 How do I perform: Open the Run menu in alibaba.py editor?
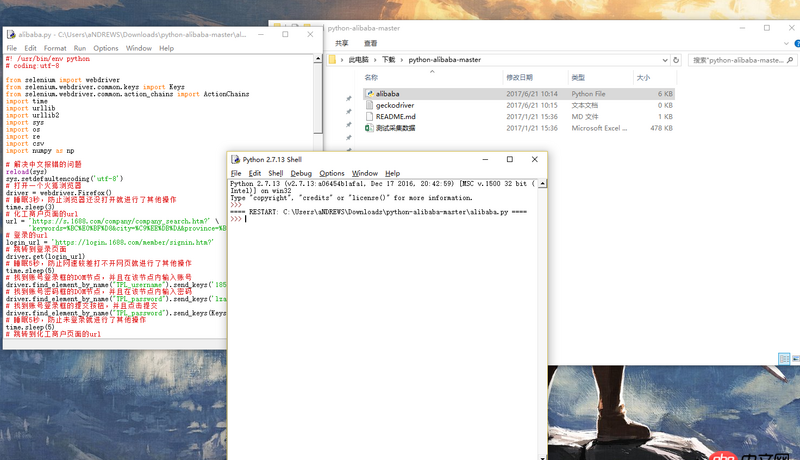point(80,48)
